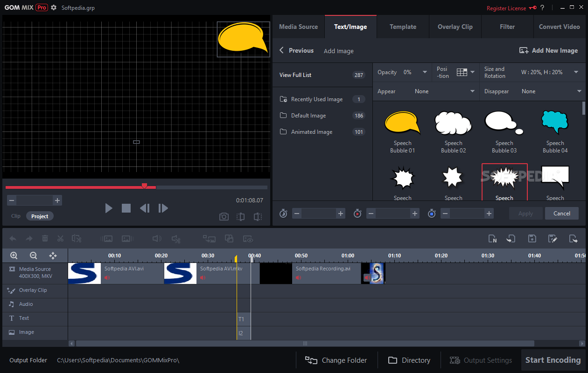Click the crop-and-cut section icon
588x373 pixels.
pyautogui.click(x=77, y=239)
